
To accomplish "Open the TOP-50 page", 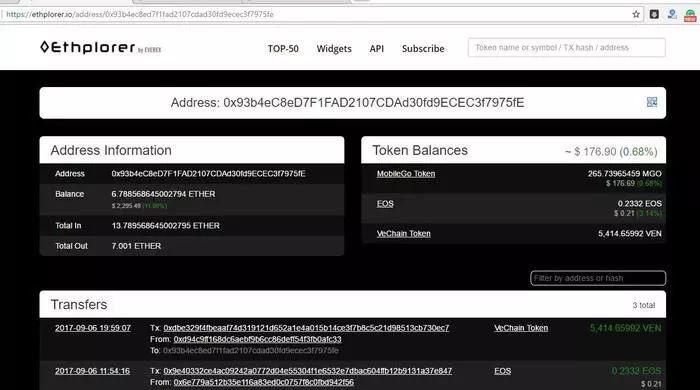I will point(283,49).
